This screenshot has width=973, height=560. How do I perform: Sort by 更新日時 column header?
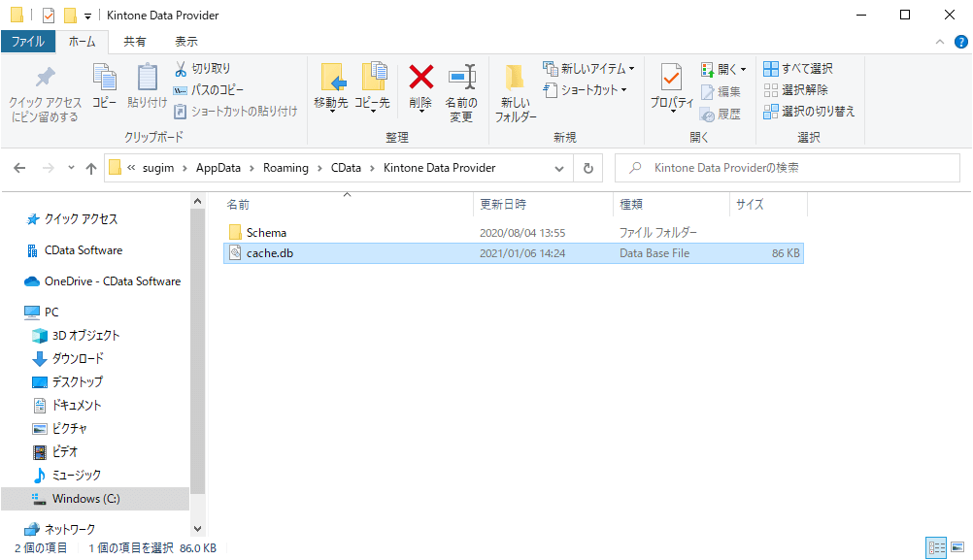point(543,204)
